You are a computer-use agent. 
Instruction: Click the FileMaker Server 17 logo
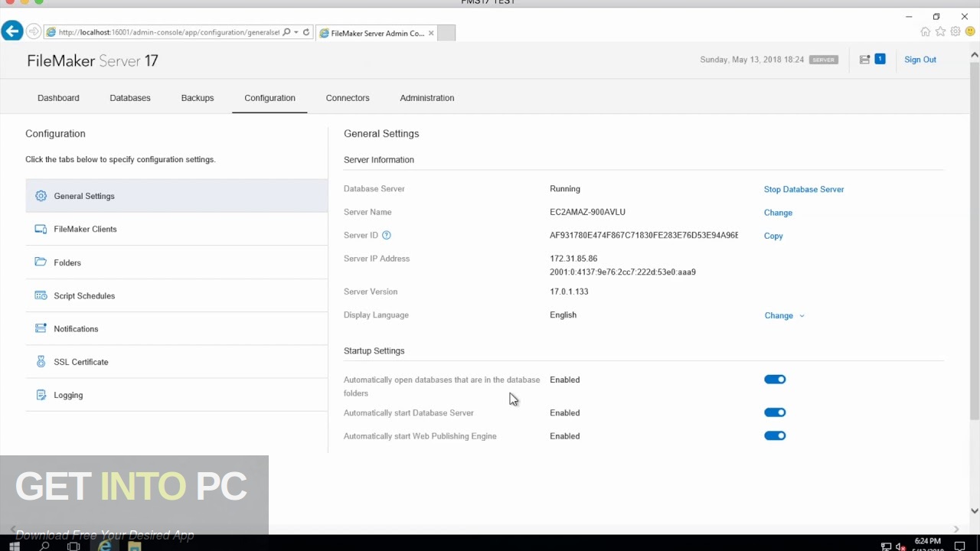(x=93, y=60)
